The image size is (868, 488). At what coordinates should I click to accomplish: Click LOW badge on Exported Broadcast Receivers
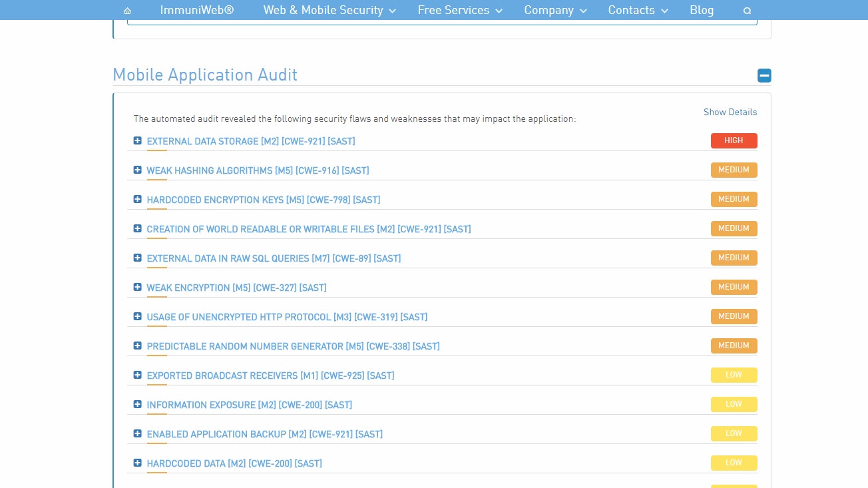point(734,375)
